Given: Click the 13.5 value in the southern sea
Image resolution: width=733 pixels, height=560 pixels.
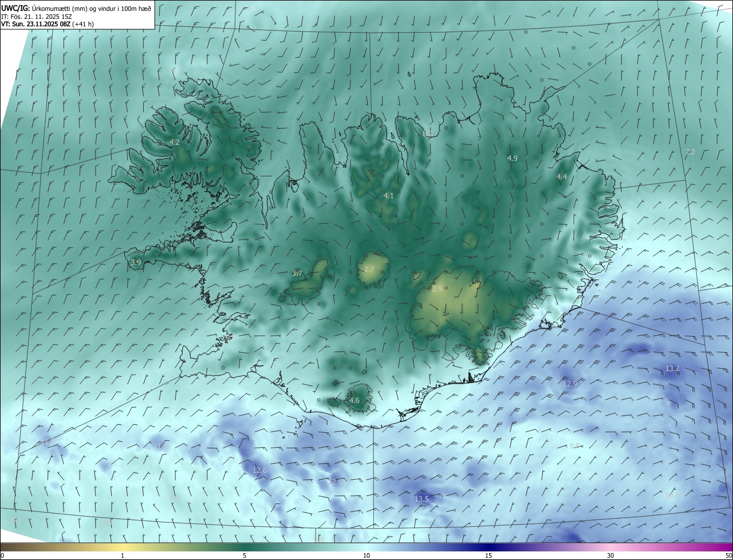Looking at the screenshot, I should coord(421,499).
